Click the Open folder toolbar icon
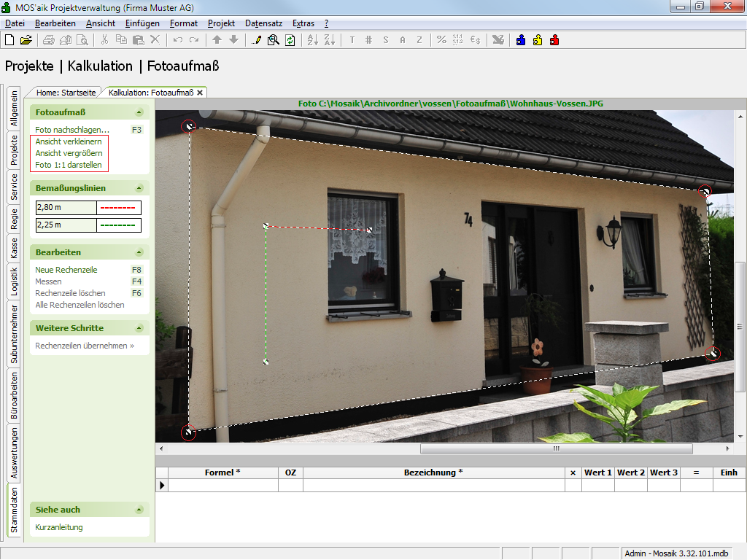 (x=26, y=40)
